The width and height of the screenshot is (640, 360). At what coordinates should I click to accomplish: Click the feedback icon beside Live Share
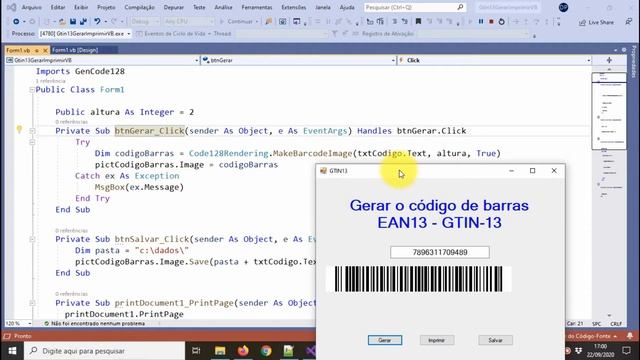click(628, 22)
